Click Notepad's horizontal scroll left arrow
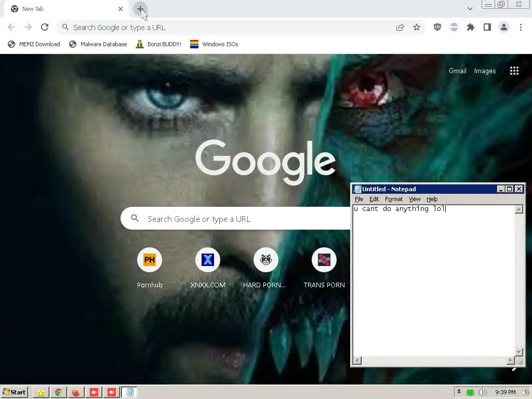 click(x=357, y=361)
